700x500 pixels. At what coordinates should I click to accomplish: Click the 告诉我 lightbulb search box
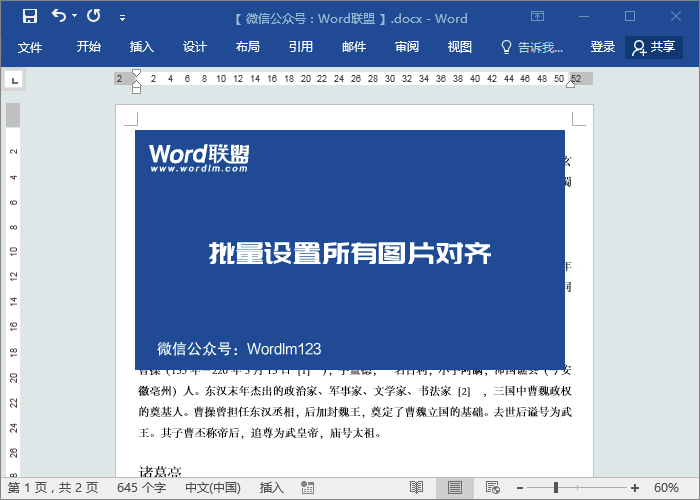(532, 47)
